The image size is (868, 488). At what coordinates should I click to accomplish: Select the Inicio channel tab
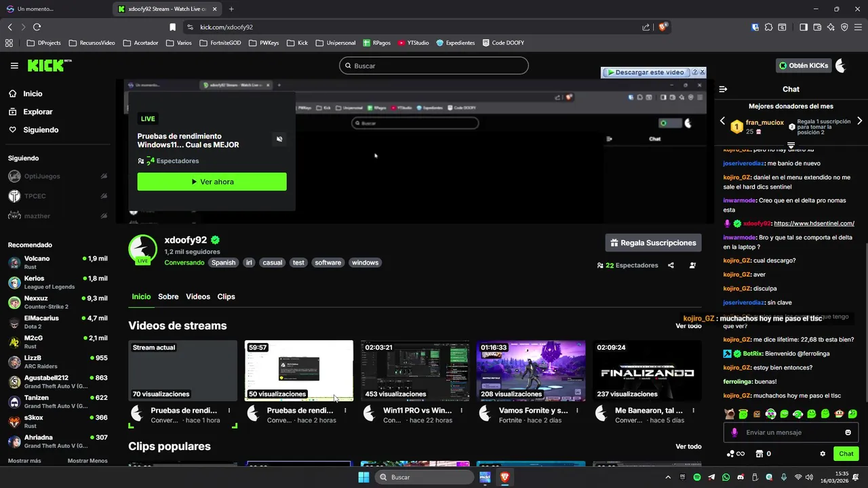click(141, 297)
